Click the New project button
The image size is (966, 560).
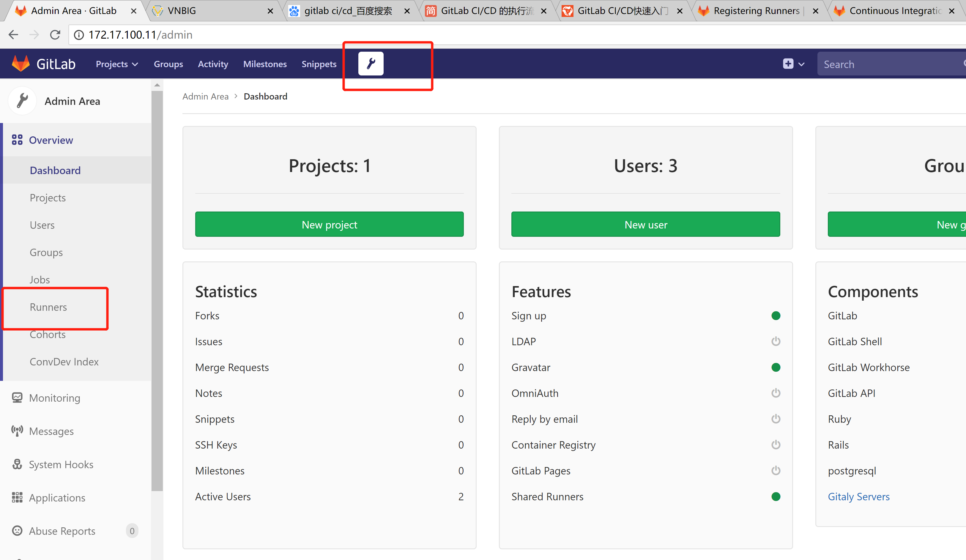coord(329,224)
